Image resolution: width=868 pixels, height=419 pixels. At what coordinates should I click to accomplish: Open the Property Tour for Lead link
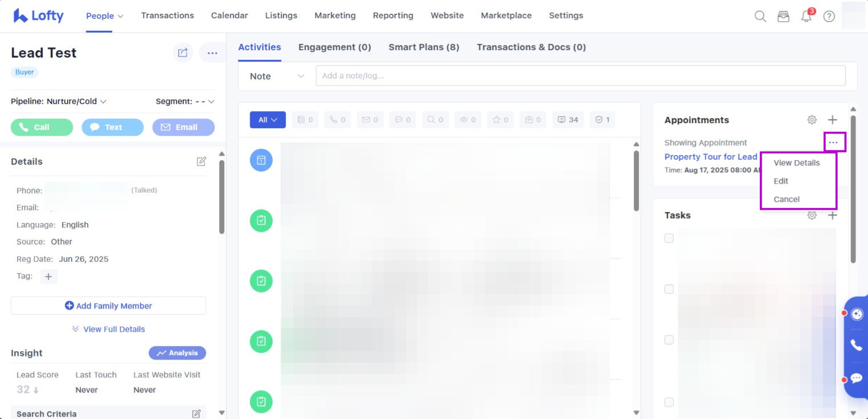710,157
